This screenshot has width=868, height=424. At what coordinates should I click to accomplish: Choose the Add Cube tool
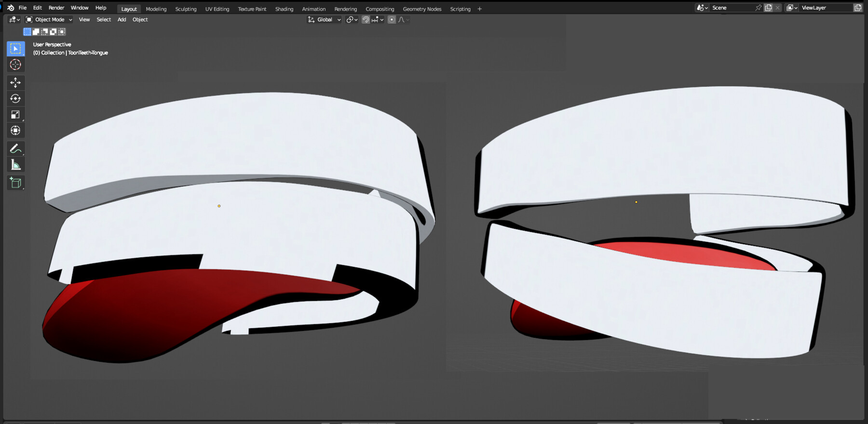15,183
